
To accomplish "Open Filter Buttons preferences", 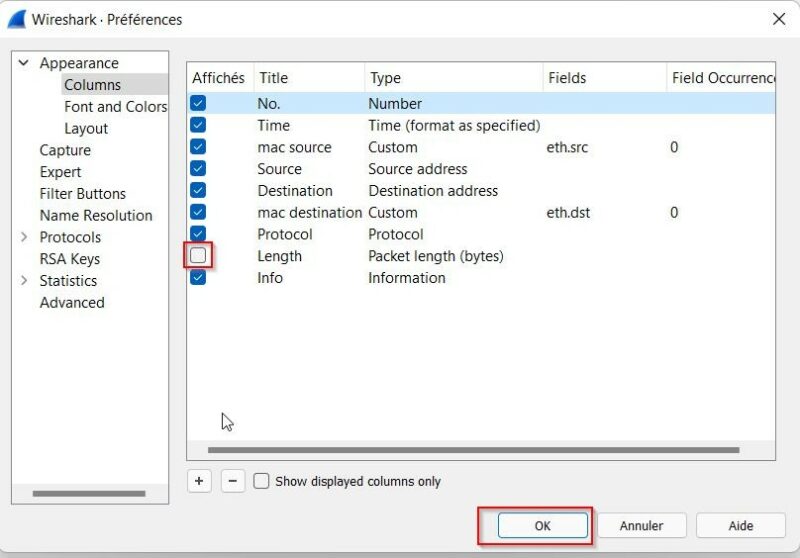I will tap(82, 194).
